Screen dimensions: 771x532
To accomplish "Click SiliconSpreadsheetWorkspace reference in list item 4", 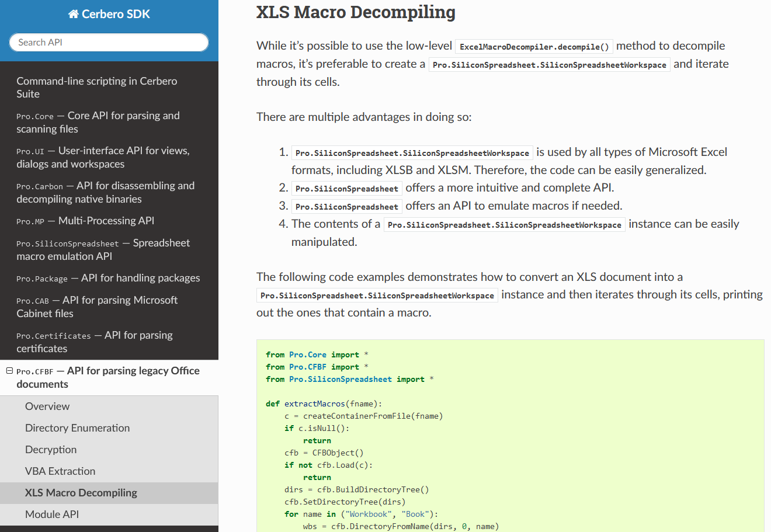I will coord(505,225).
